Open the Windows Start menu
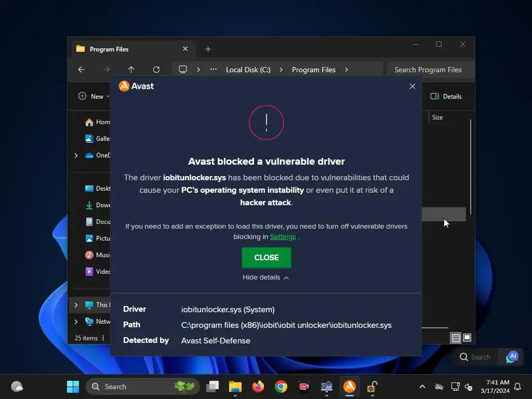This screenshot has height=399, width=532. (x=73, y=387)
